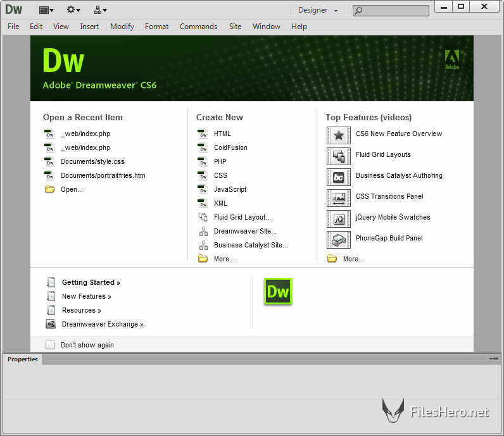Open the Extend Dreamweaver gear menu
504x436 pixels.
(x=73, y=10)
